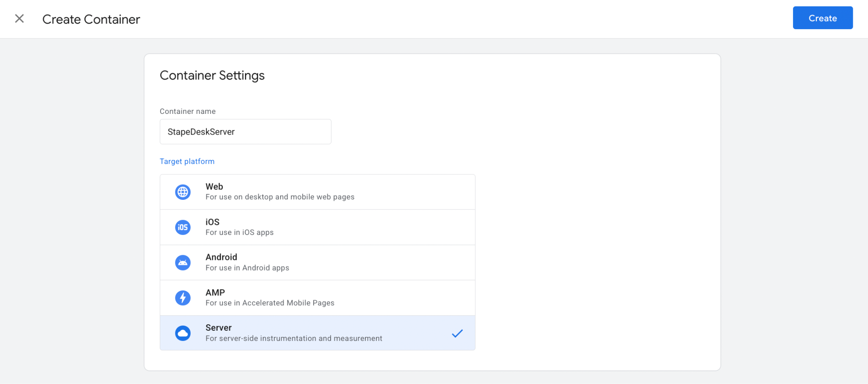Select the Server platform title

coord(219,328)
